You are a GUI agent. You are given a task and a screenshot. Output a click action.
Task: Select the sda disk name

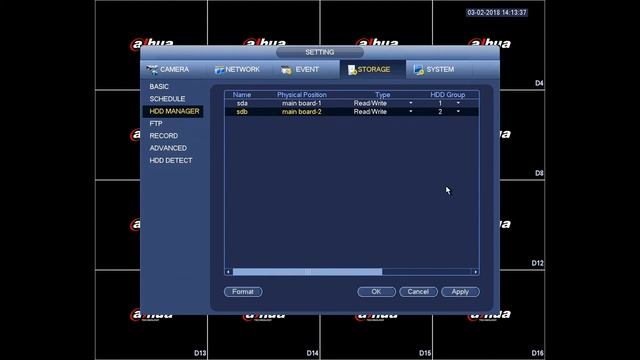[x=242, y=103]
